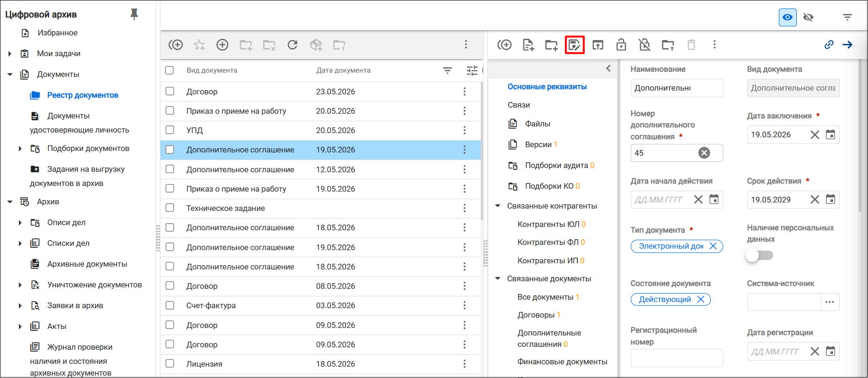Check the УПД row checkbox
Viewport: 868px width, 378px height.
click(x=170, y=130)
